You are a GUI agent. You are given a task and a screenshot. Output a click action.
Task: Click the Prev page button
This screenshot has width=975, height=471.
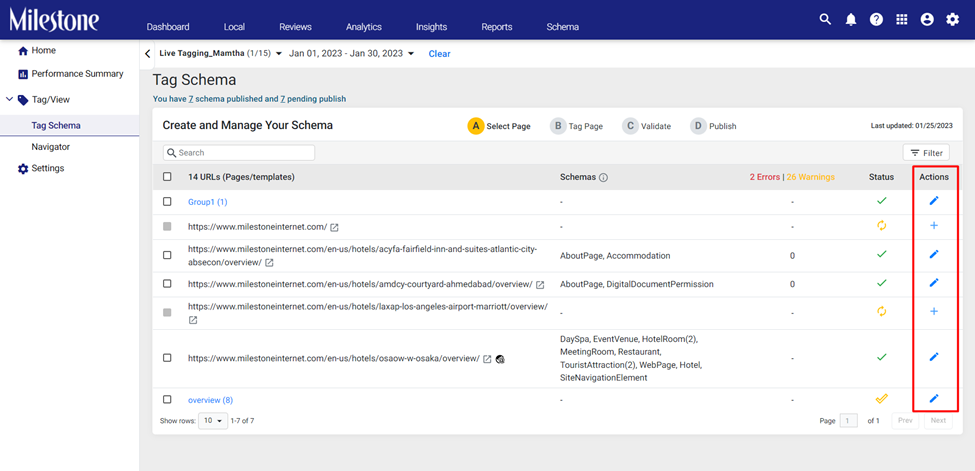coord(905,421)
